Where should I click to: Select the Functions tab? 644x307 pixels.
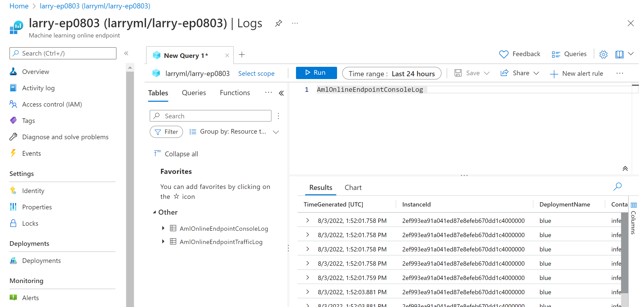(x=235, y=93)
